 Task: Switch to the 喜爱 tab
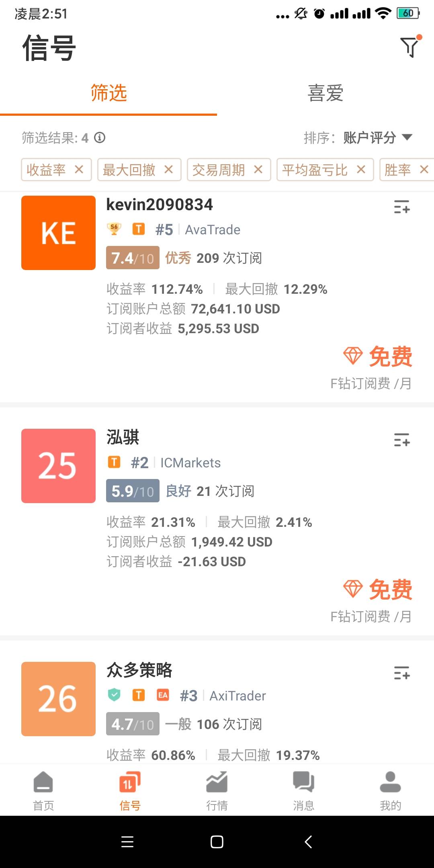[325, 93]
